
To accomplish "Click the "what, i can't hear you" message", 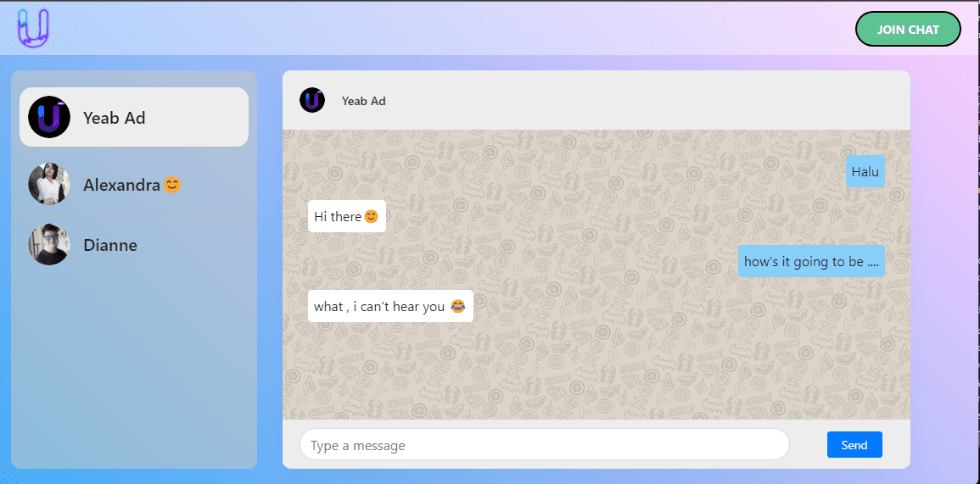I will click(x=390, y=306).
